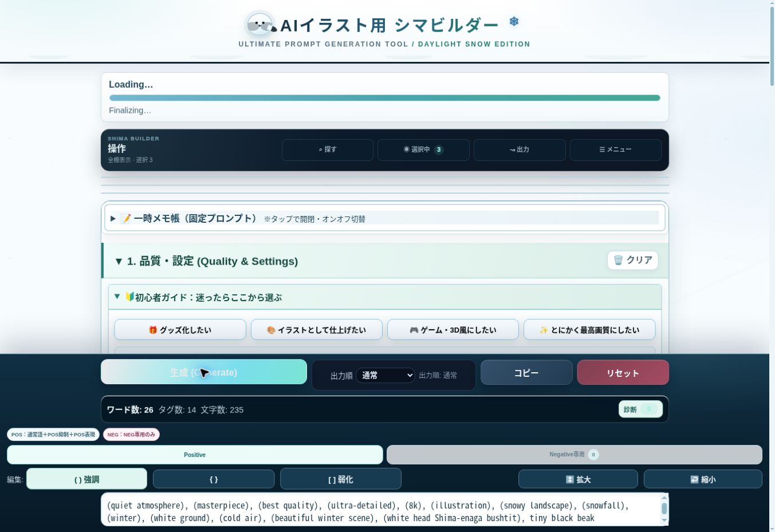Click the ワード数: 26 counter
The image size is (775, 532).
[130, 410]
